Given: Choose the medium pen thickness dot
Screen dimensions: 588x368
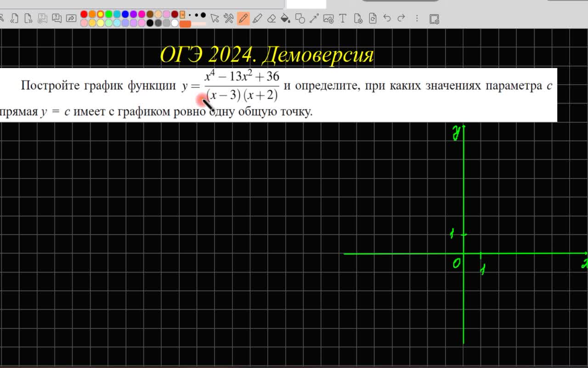Looking at the screenshot, I should 196,15.
